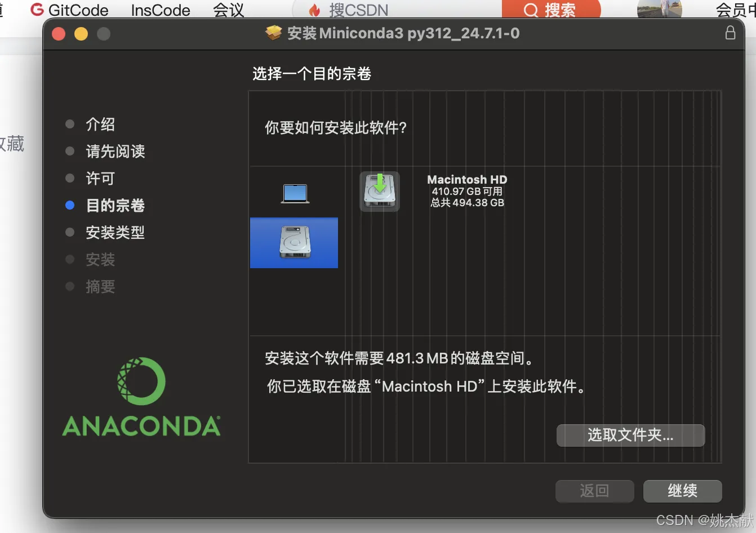Image resolution: width=756 pixels, height=533 pixels.
Task: Open InsCode link in CSDN page
Action: coord(161,10)
